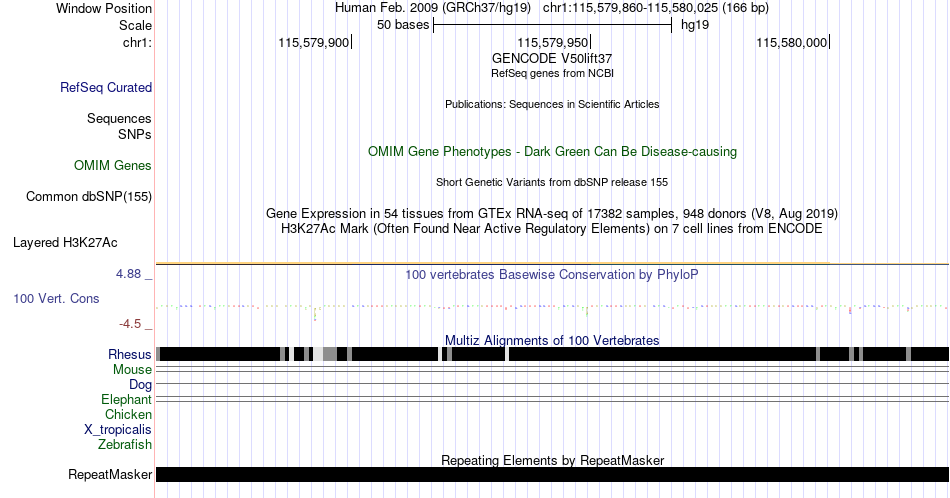The width and height of the screenshot is (950, 498).
Task: Click the Rhesus alignment block bar
Action: pyautogui.click(x=553, y=354)
